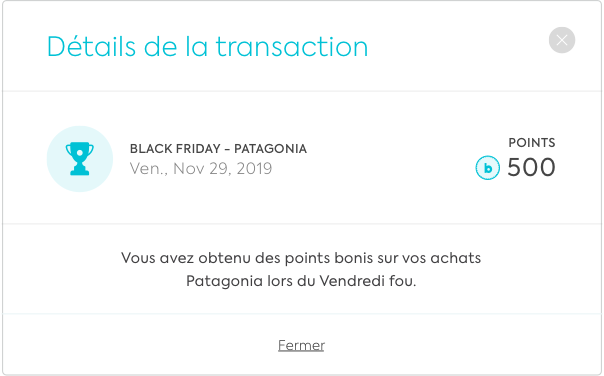Select the 'BLACK FRIDAY' transaction name text

(175, 149)
